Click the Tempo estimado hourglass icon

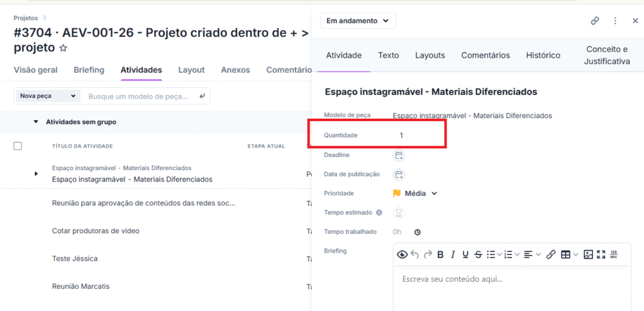[x=399, y=213]
